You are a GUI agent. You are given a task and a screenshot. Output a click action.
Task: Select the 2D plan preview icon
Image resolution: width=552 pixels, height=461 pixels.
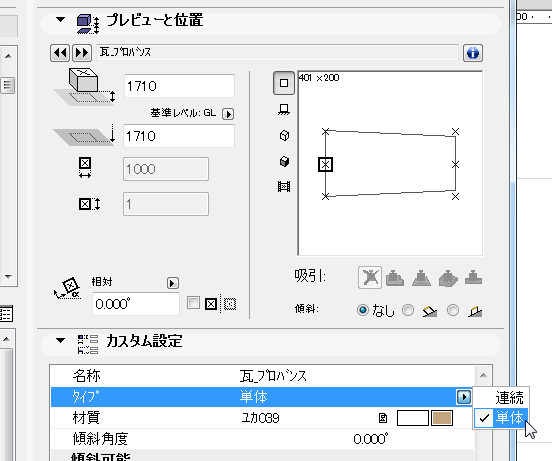tap(284, 83)
